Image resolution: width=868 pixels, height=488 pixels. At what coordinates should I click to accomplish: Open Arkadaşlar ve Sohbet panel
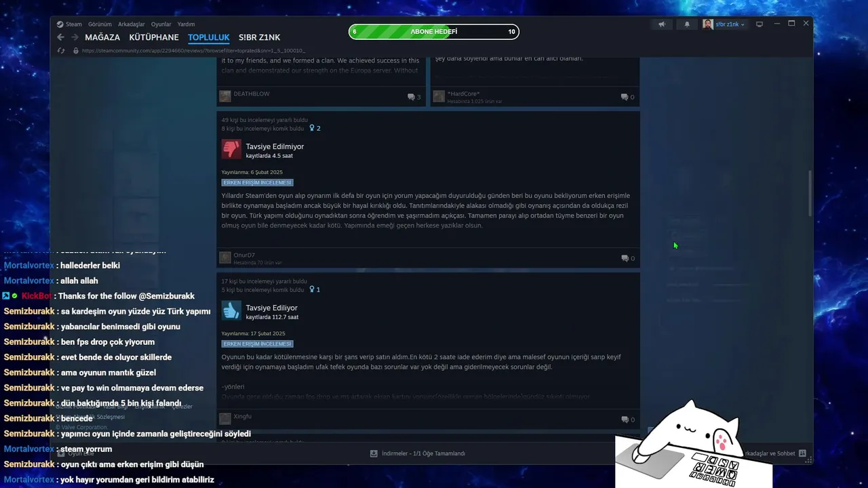click(x=769, y=453)
